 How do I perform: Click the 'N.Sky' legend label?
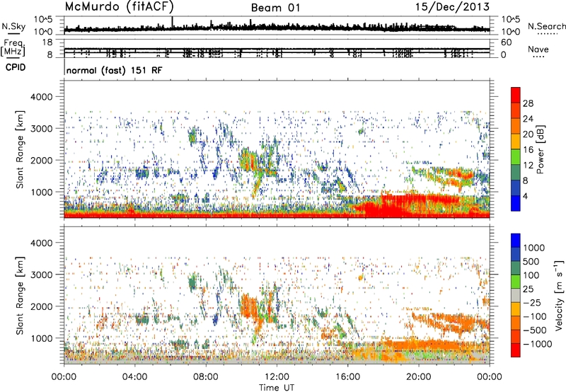tap(13, 26)
